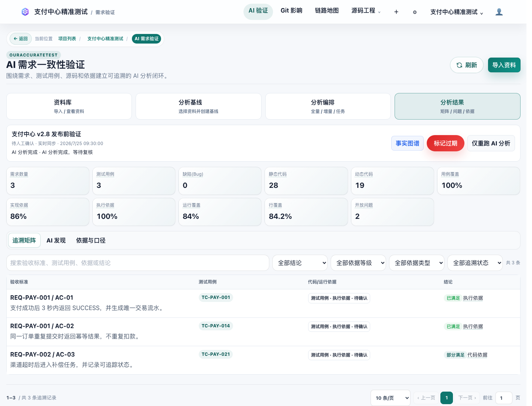Click the 下一页 pagination button
532x406 pixels.
[467, 398]
